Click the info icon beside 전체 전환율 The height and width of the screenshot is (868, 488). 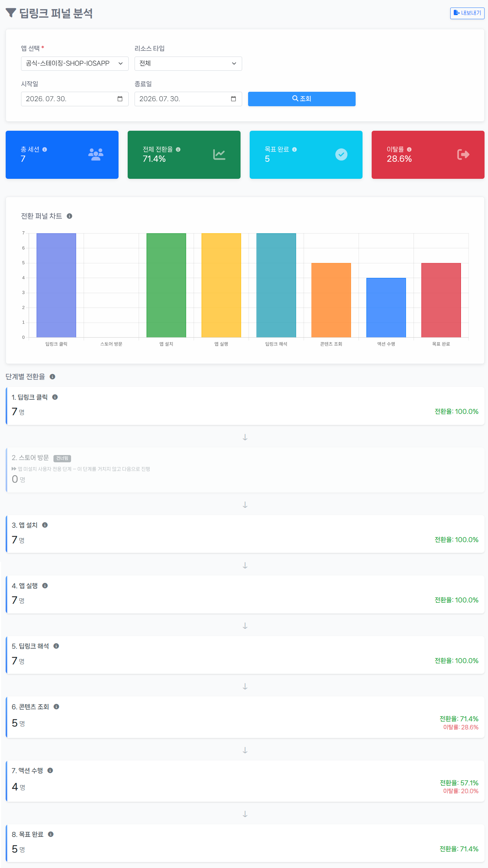pos(178,149)
